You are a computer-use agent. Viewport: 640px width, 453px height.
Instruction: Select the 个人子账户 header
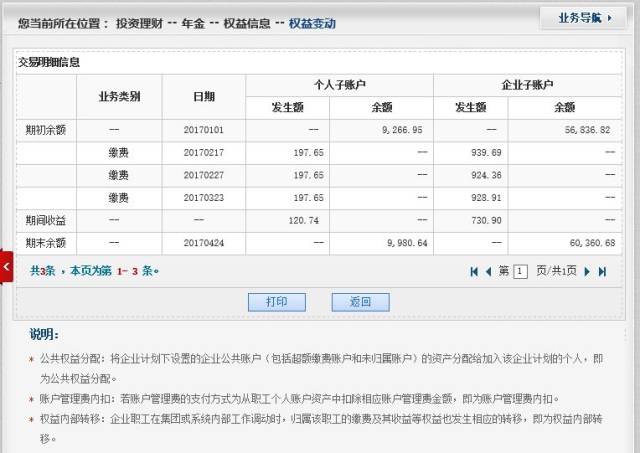click(340, 85)
